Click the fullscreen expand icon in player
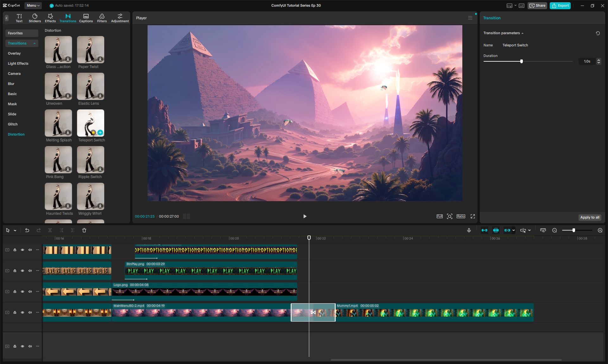 pyautogui.click(x=472, y=216)
